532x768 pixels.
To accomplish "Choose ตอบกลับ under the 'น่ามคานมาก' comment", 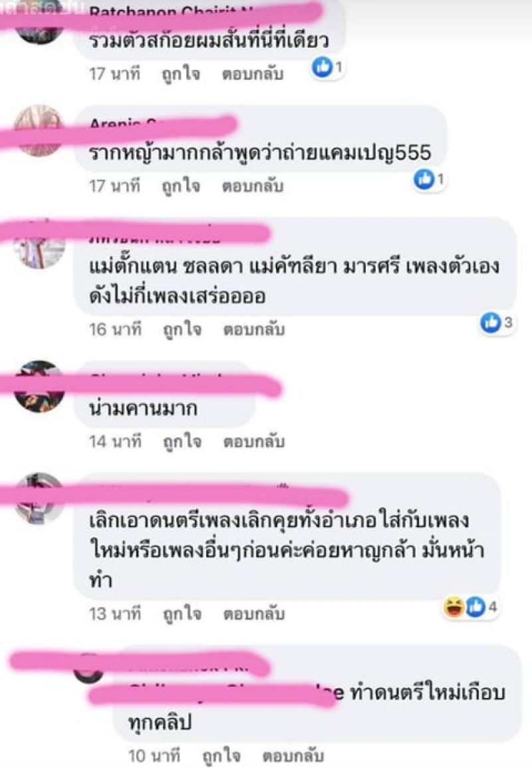I will [254, 441].
